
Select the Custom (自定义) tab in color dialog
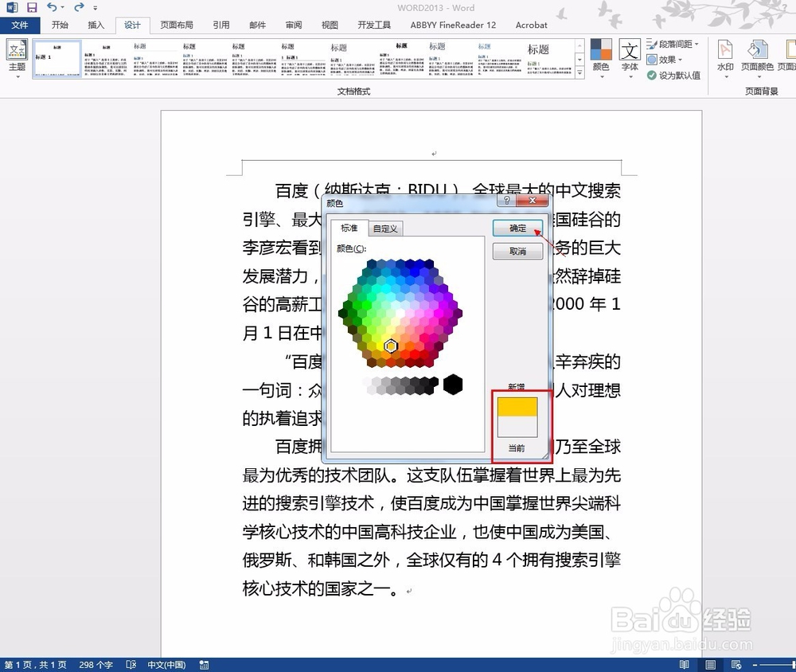click(385, 229)
